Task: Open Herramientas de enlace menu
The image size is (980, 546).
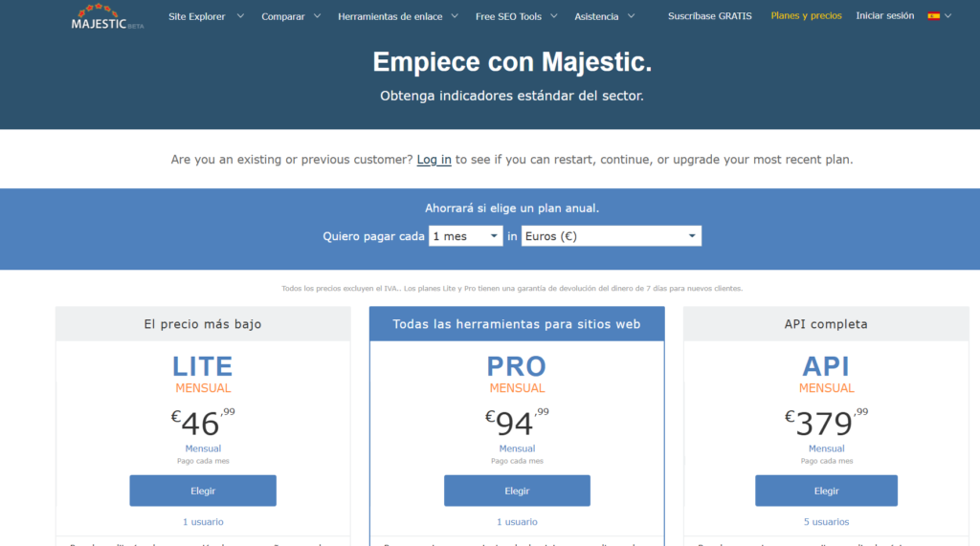Action: point(390,16)
